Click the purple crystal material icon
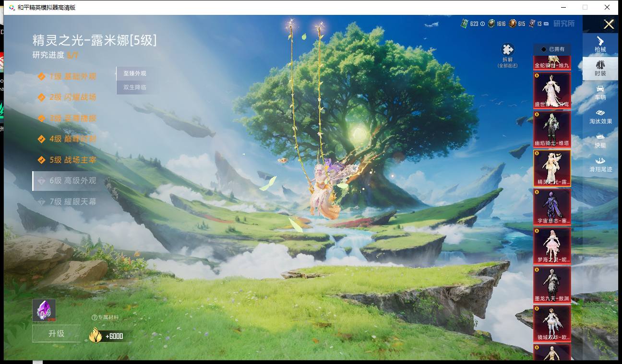The image size is (622, 364). pyautogui.click(x=44, y=310)
